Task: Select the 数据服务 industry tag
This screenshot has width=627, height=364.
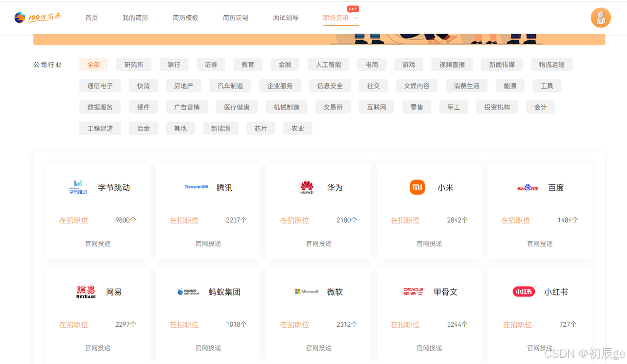Action: tap(100, 107)
